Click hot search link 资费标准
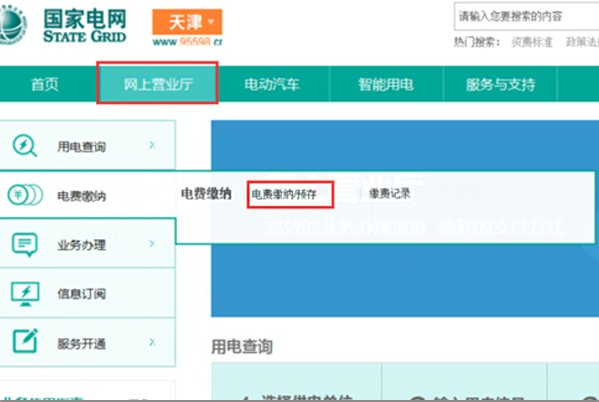This screenshot has width=599, height=402. click(532, 42)
